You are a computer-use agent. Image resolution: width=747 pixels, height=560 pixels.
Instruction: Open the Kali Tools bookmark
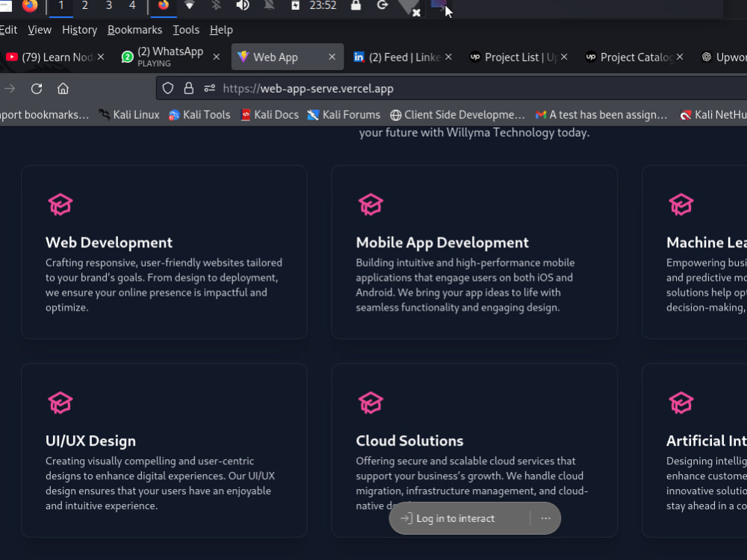pyautogui.click(x=199, y=115)
